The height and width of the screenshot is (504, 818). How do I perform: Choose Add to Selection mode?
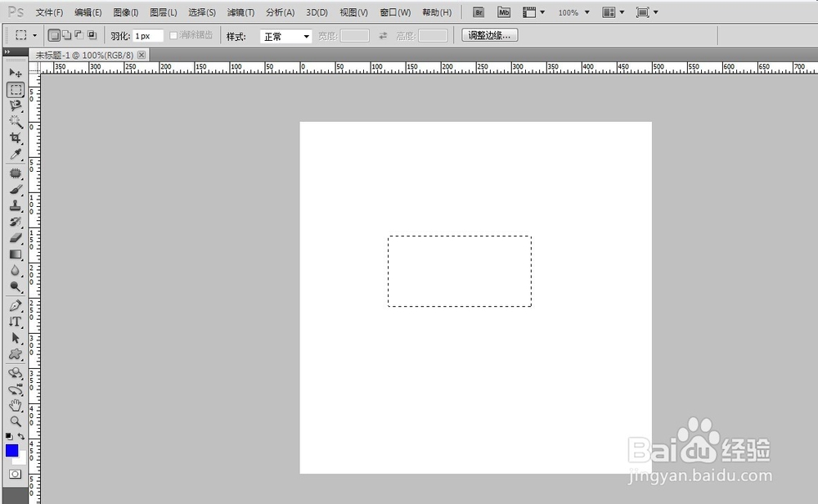(x=67, y=35)
